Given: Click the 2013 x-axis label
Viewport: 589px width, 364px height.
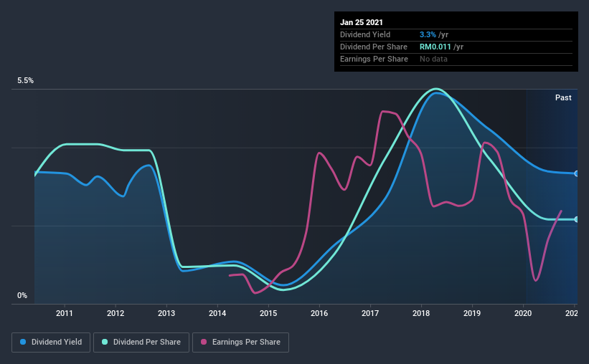Looking at the screenshot, I should (x=166, y=313).
